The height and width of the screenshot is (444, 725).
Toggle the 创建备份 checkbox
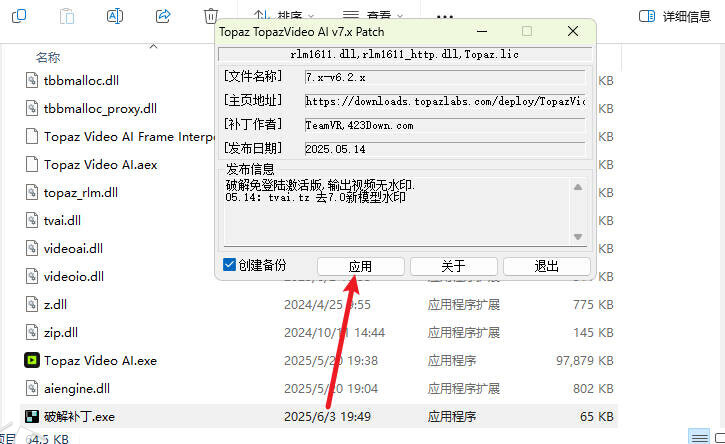230,265
